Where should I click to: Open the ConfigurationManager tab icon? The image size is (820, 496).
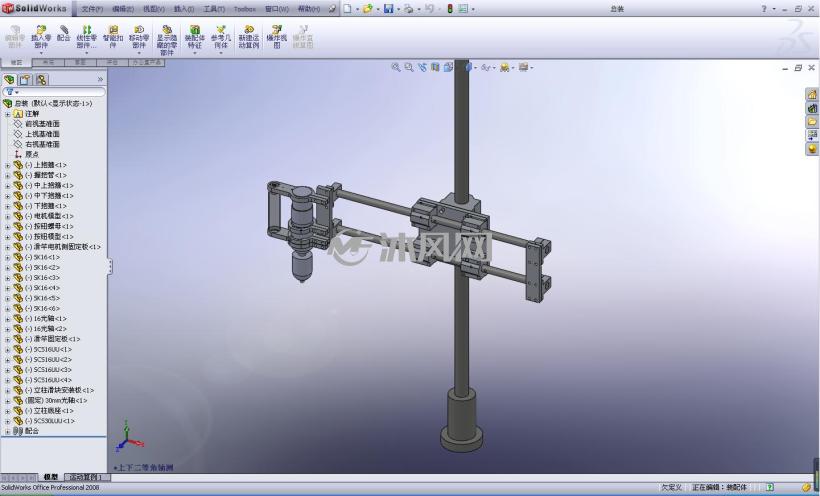pyautogui.click(x=41, y=80)
